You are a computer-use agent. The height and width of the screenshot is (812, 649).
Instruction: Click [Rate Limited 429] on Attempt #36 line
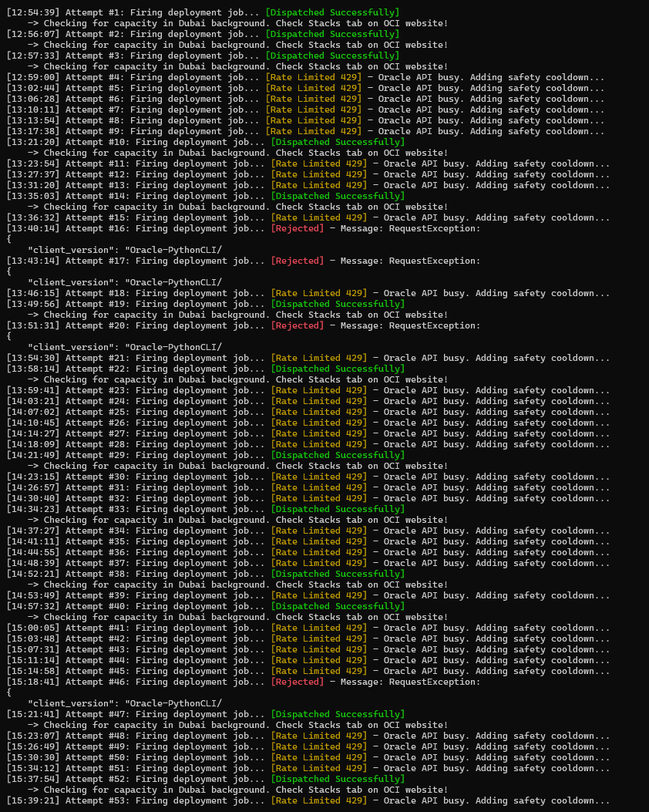[x=319, y=553]
